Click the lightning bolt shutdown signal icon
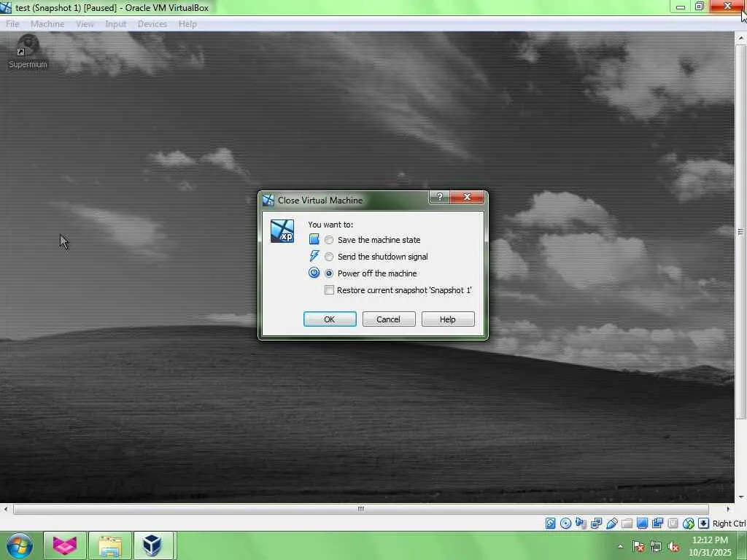 pos(314,256)
